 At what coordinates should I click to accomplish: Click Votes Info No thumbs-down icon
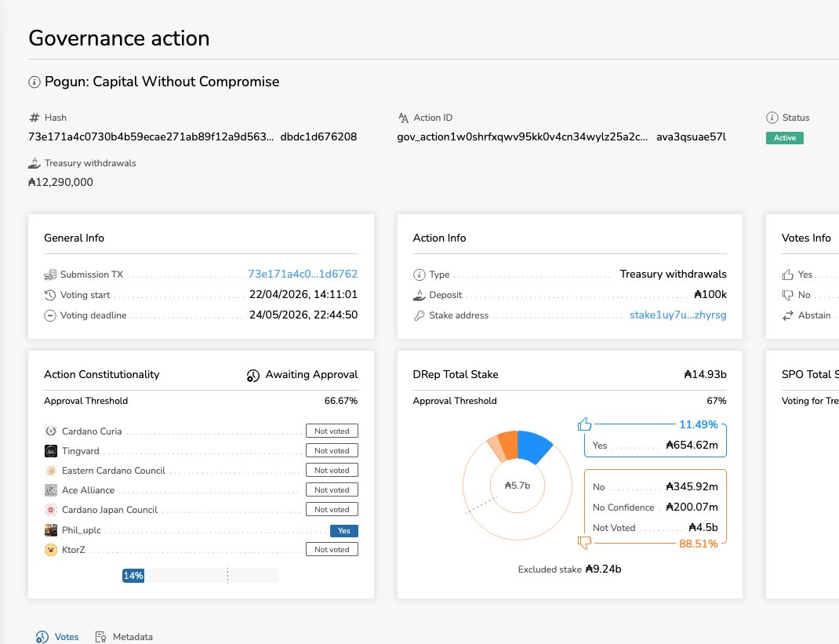click(787, 295)
